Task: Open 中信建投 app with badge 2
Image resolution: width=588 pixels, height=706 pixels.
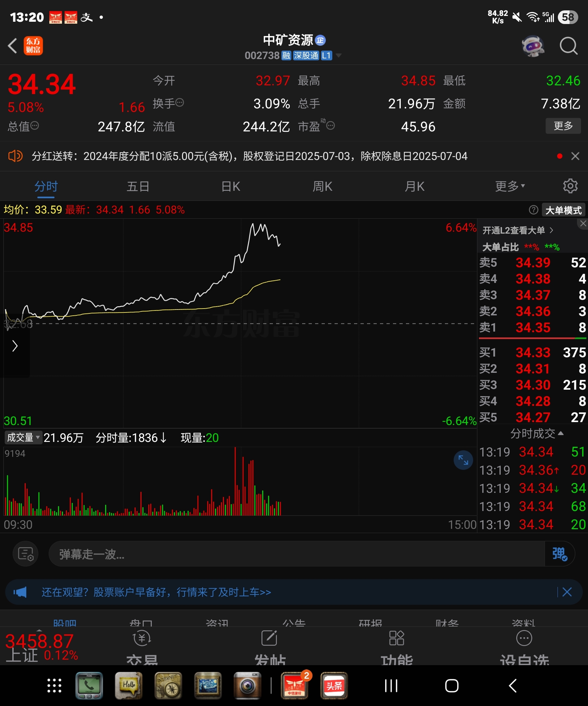Action: coord(295,686)
